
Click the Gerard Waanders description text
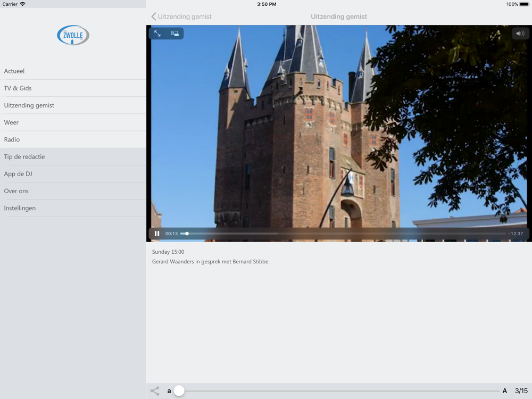[x=211, y=262]
